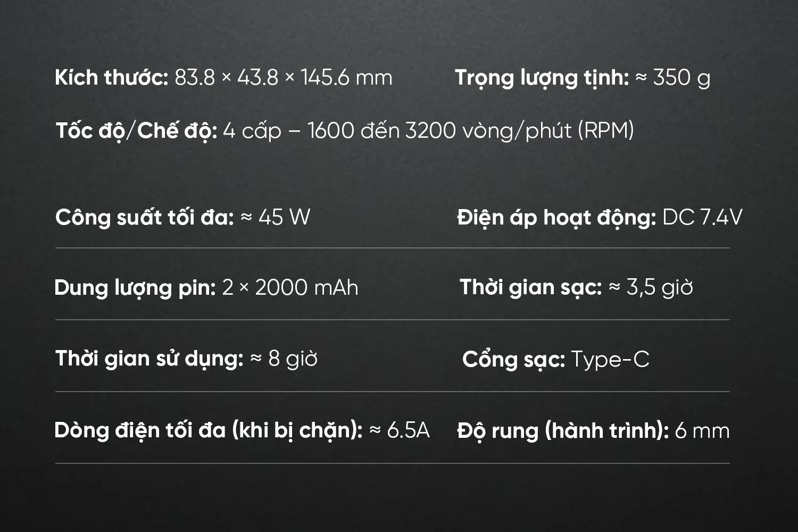798x532 pixels.
Task: Click the "Độ rung (hành trình)" label
Action: pos(562,431)
